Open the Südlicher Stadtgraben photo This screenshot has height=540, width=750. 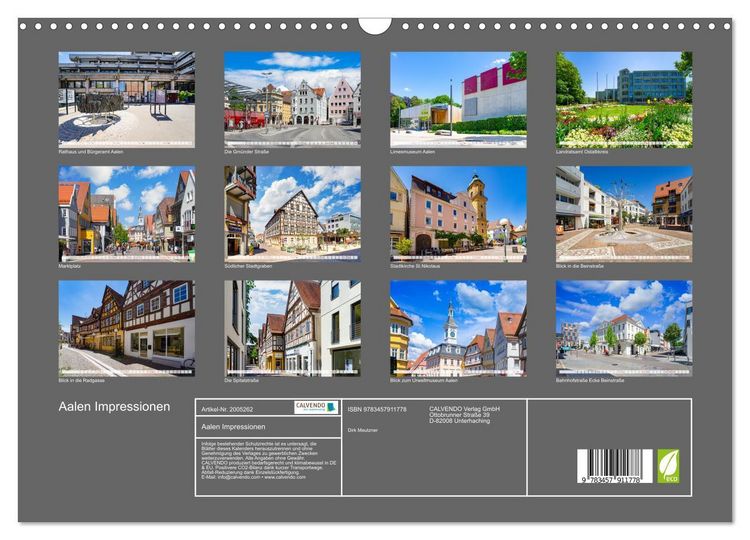click(x=293, y=214)
